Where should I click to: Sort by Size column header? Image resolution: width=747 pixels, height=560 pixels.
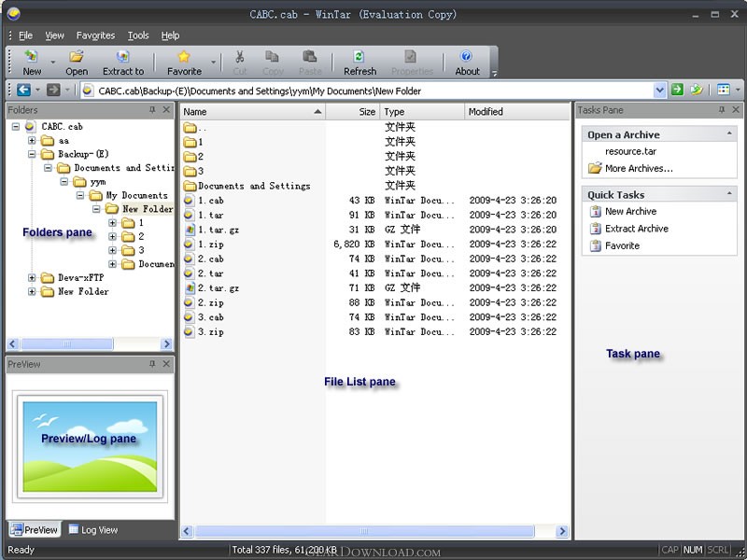(x=353, y=111)
